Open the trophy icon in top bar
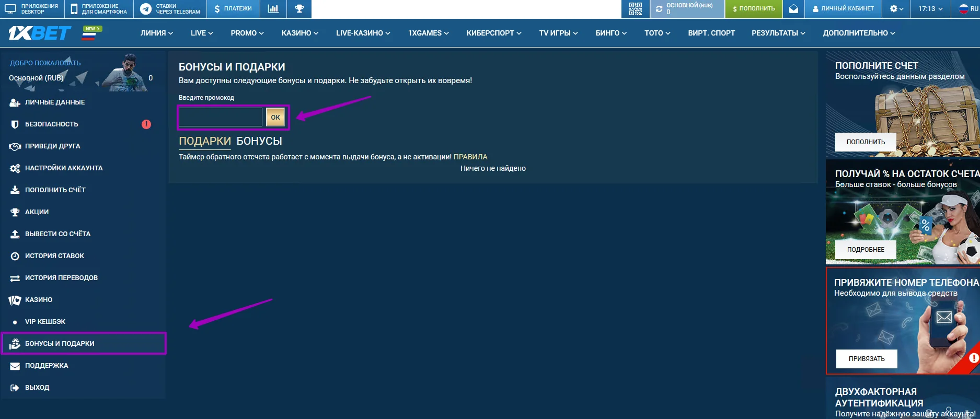Image resolution: width=980 pixels, height=419 pixels. (299, 9)
